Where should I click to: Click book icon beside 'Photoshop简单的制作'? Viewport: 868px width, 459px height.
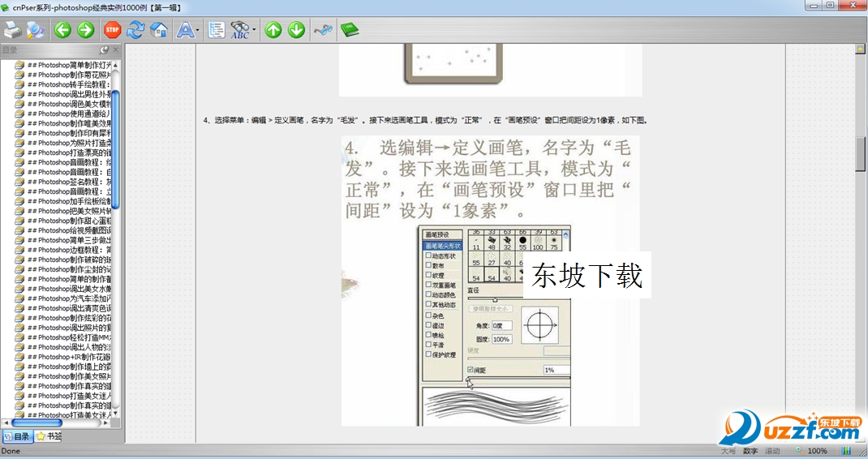(x=19, y=279)
